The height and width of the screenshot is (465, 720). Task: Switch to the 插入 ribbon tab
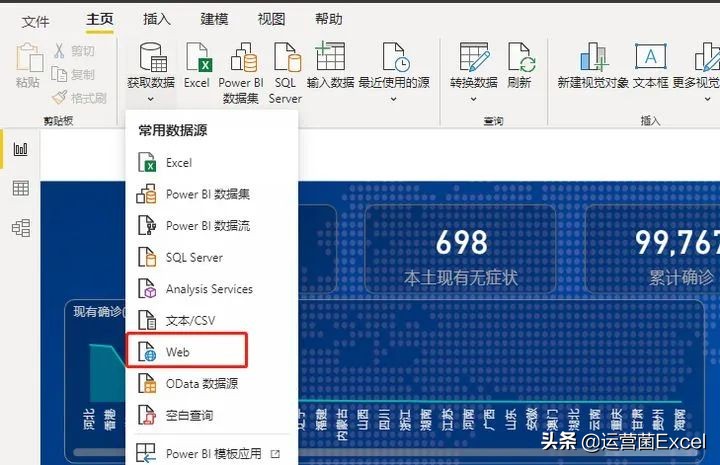click(157, 19)
